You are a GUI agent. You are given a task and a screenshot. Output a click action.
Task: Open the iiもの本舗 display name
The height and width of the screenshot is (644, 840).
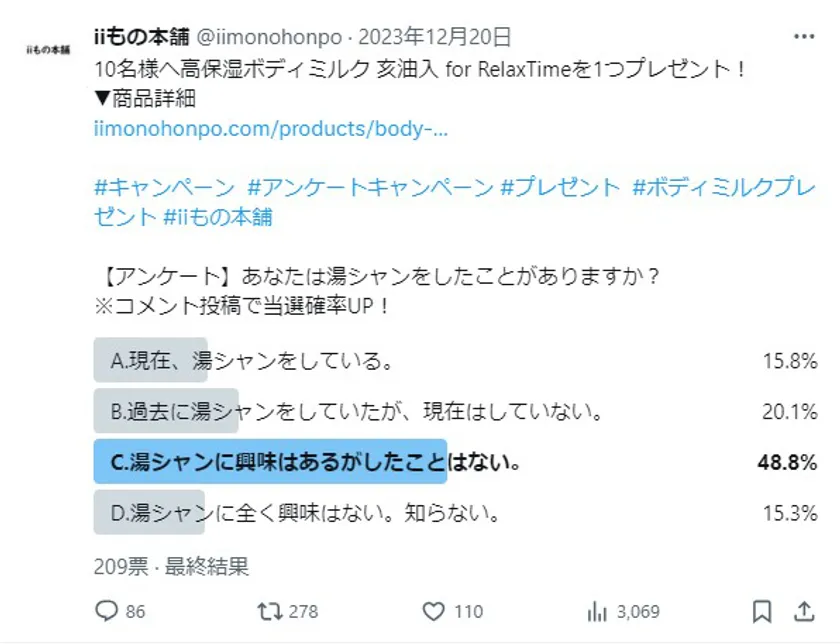[x=136, y=38]
